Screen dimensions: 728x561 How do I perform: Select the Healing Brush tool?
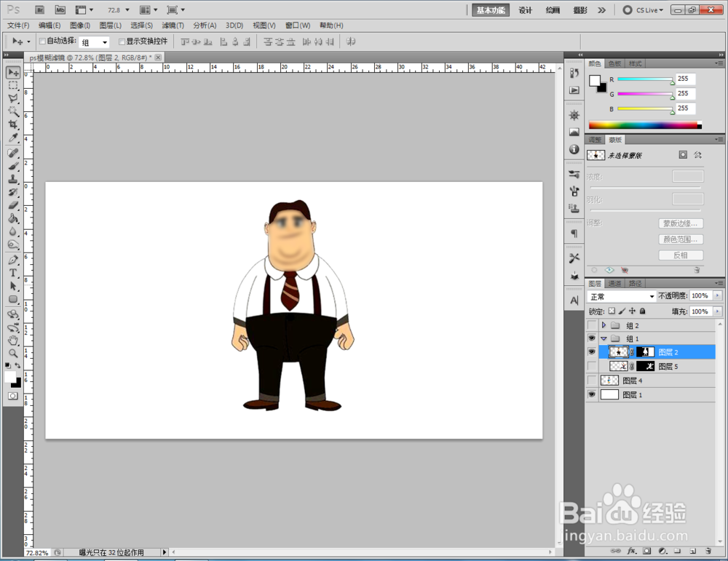13,153
